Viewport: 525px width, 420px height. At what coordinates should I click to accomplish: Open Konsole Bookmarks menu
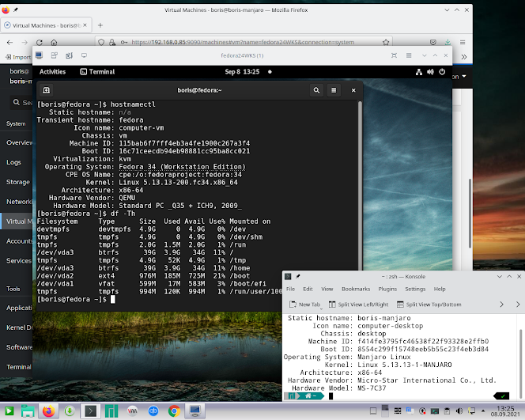click(x=356, y=289)
